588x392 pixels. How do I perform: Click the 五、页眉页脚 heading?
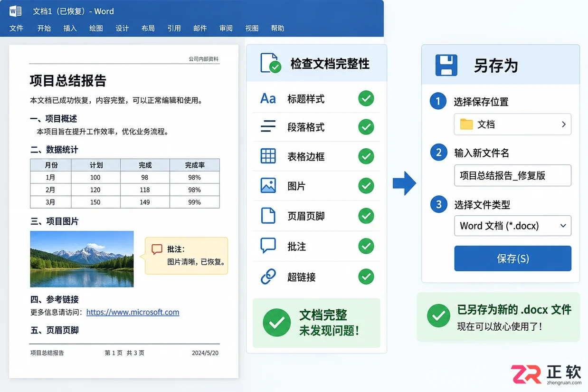coord(54,330)
